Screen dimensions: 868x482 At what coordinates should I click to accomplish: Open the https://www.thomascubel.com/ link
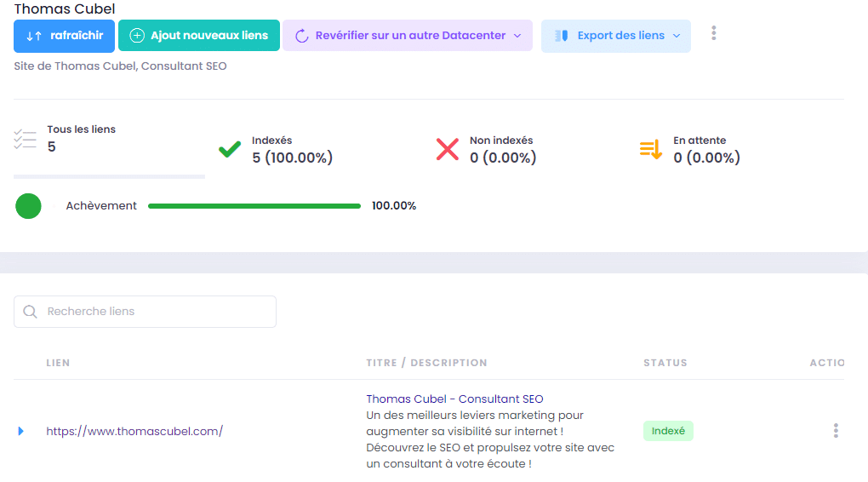(134, 431)
